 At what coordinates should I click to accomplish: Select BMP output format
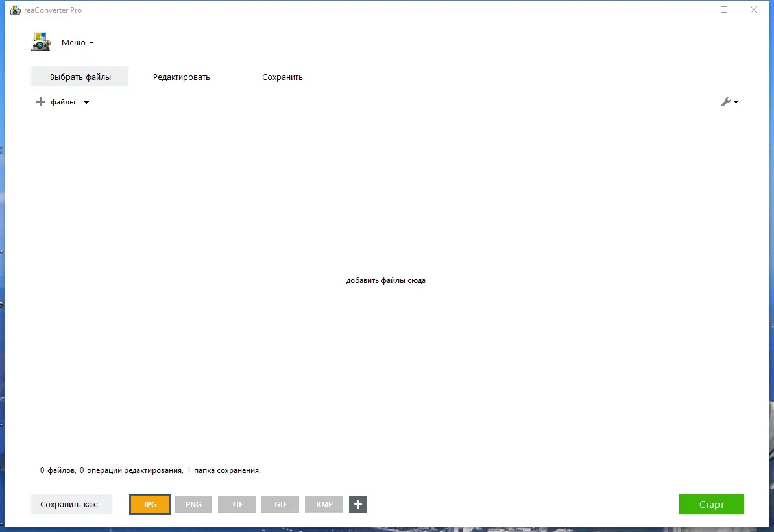click(x=324, y=504)
